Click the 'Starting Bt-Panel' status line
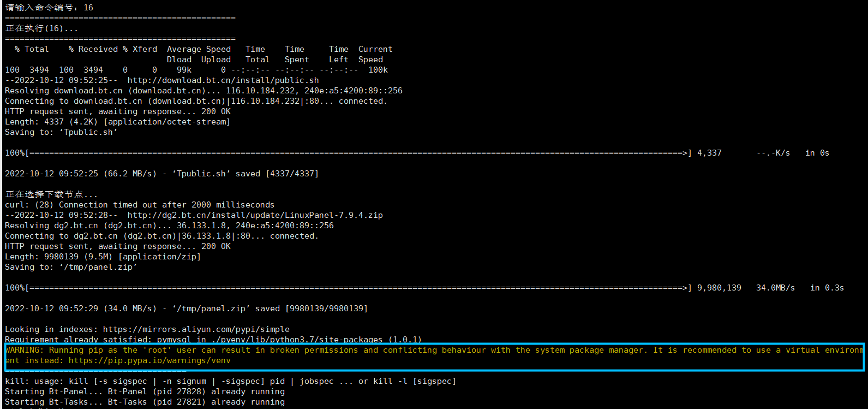The height and width of the screenshot is (409, 868). point(145,392)
